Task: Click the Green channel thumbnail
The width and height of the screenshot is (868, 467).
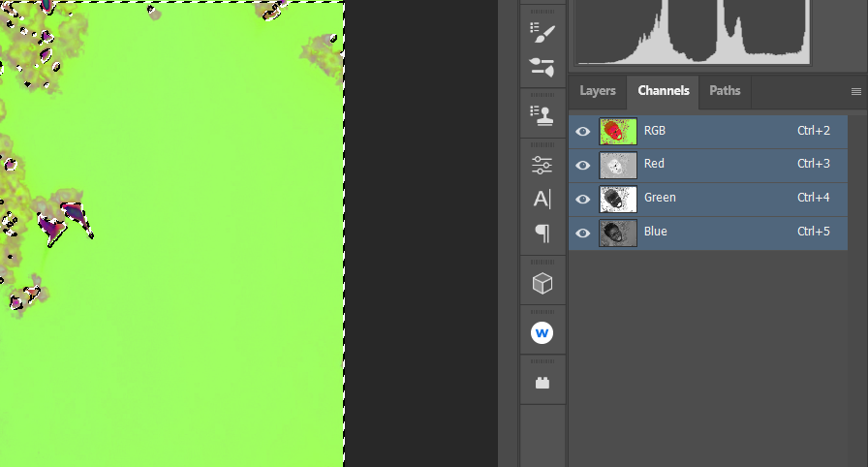Action: (618, 200)
